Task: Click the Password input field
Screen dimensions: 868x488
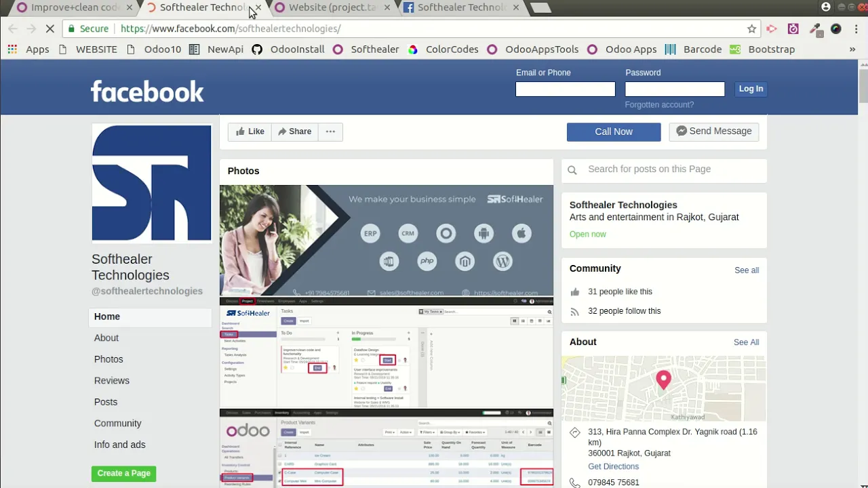Action: (x=675, y=89)
